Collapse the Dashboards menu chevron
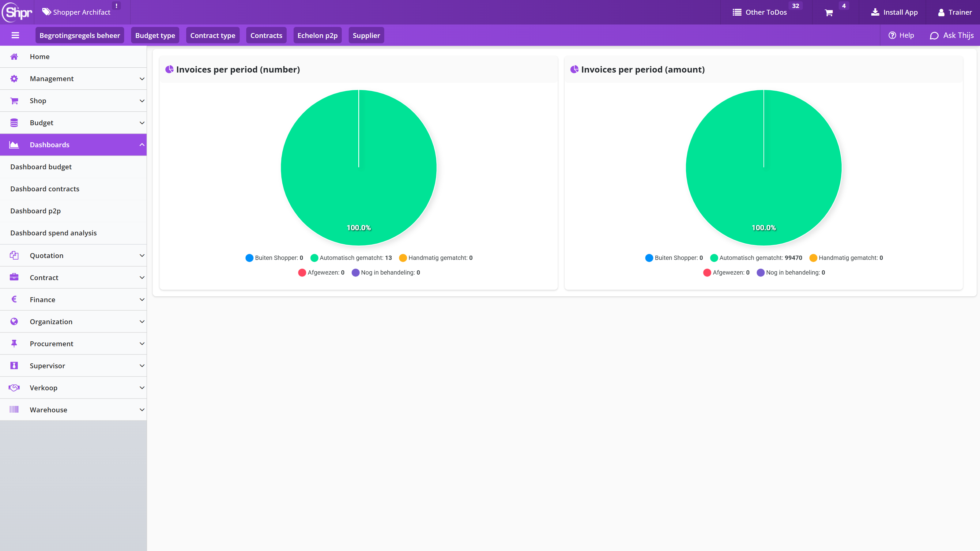 [x=142, y=145]
